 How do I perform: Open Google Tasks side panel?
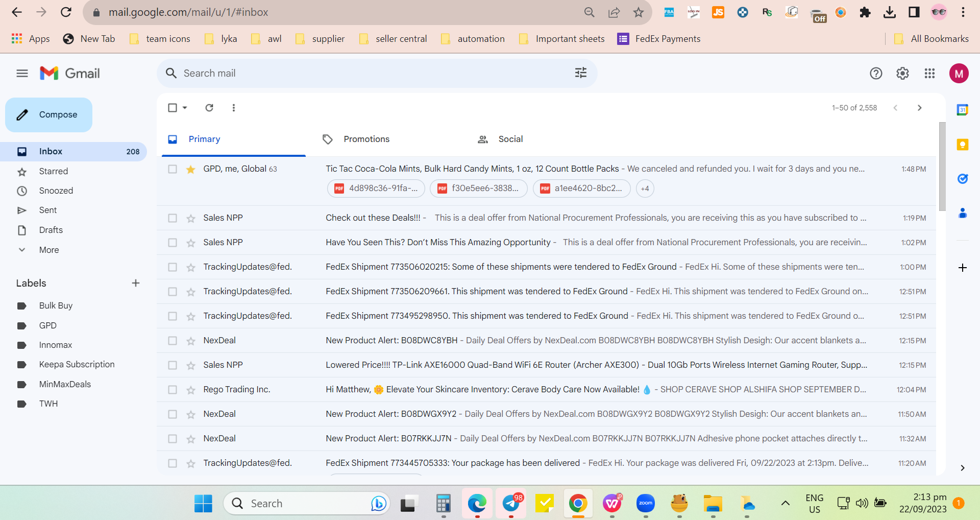[x=962, y=179]
